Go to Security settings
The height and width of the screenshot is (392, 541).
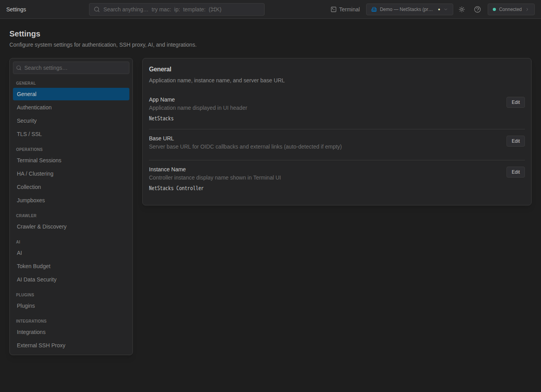[x=71, y=121]
